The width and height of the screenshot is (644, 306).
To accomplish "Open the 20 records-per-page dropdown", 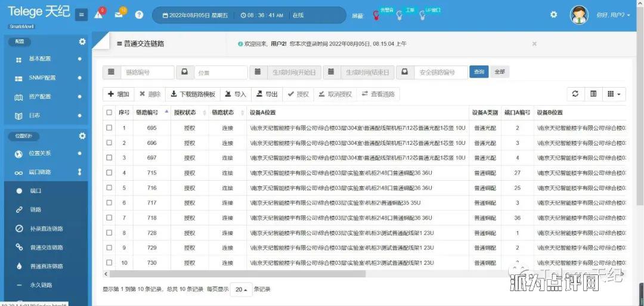I will (241, 289).
